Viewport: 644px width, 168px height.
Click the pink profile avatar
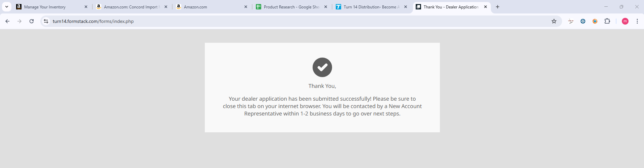tap(625, 21)
